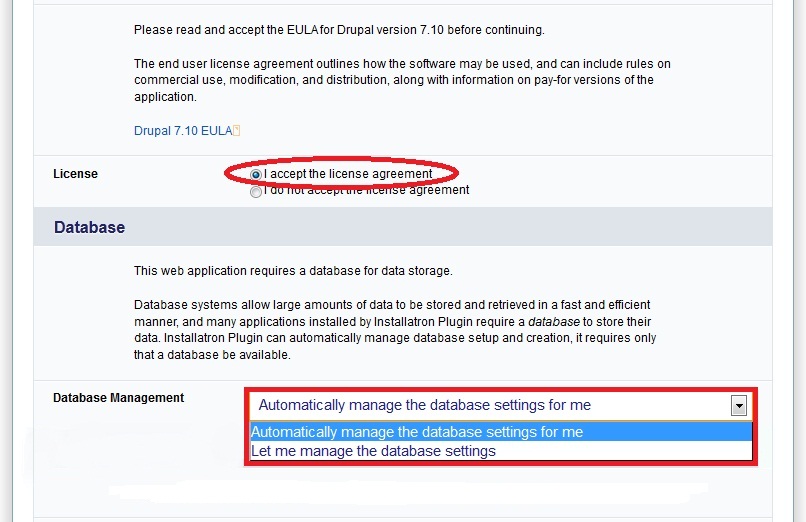Open the Database Management combo box
806x522 pixels.
(x=500, y=405)
